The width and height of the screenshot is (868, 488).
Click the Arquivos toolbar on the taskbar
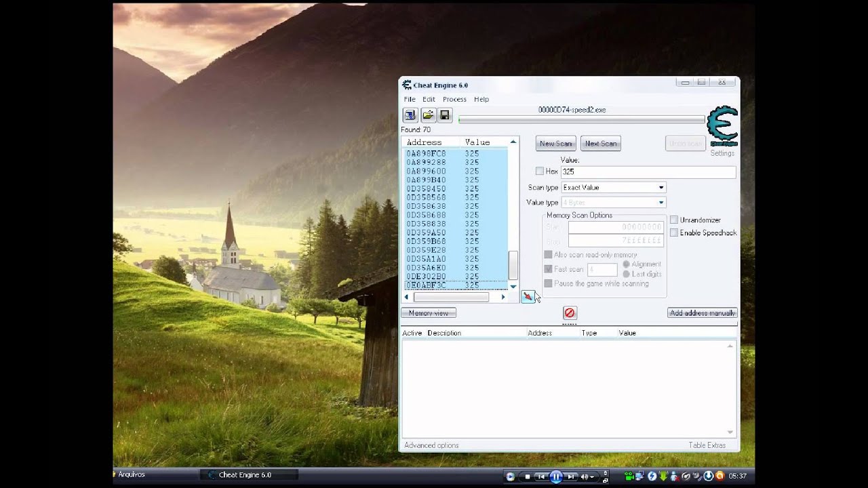click(x=132, y=474)
